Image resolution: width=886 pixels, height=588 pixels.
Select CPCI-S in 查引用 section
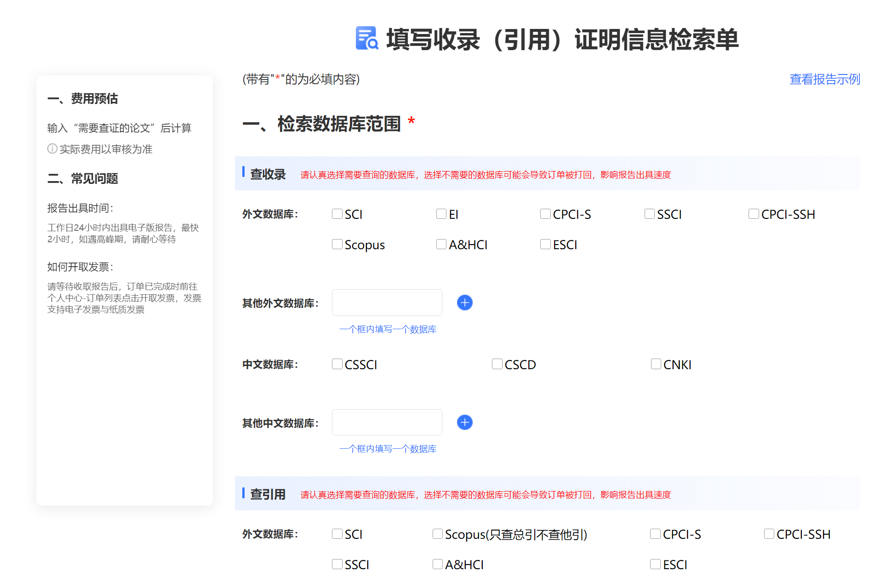pos(655,534)
